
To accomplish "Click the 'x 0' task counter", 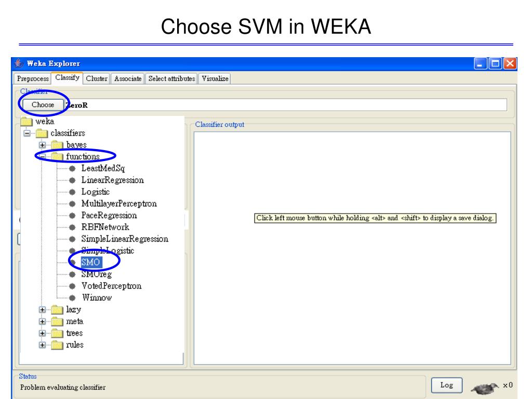I will [508, 385].
